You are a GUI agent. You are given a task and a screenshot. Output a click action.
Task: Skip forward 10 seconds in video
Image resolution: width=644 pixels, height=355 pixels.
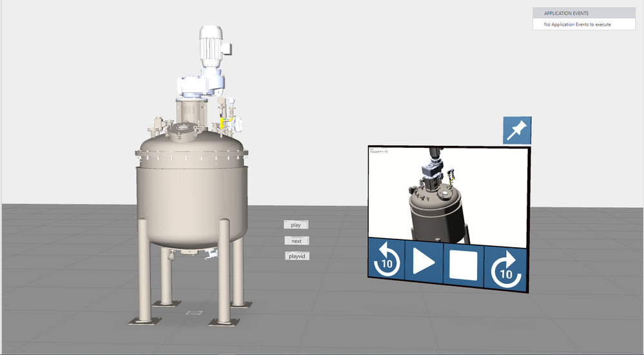point(506,269)
